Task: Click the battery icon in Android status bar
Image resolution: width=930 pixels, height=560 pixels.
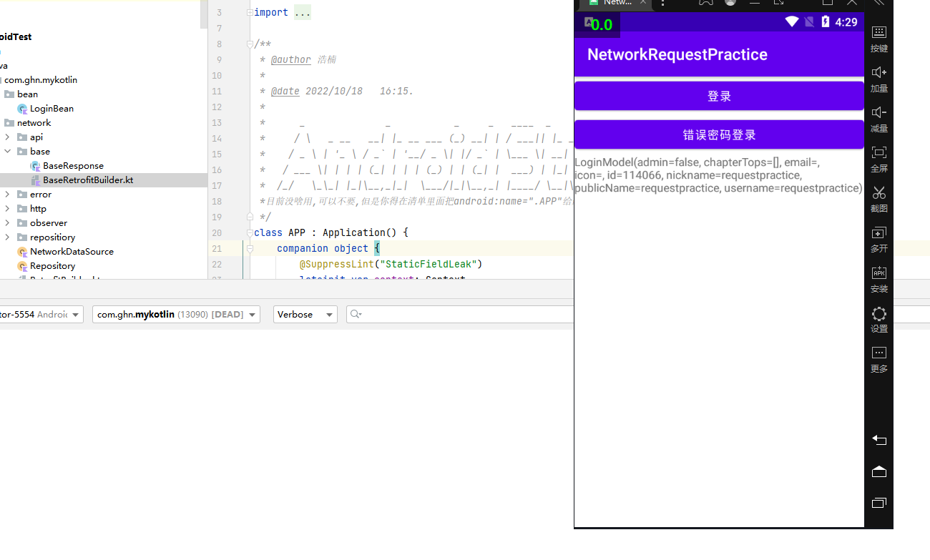Action: click(x=826, y=22)
